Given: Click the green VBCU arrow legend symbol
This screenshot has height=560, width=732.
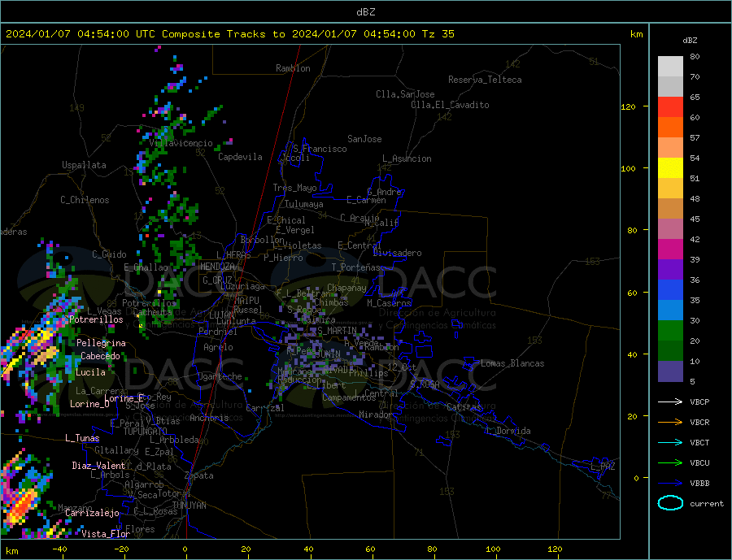Looking at the screenshot, I should click(x=670, y=463).
